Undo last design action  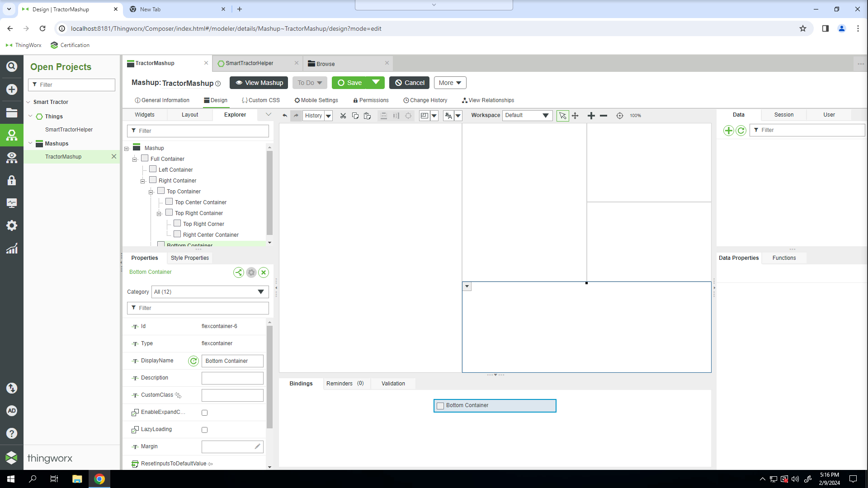tap(284, 116)
